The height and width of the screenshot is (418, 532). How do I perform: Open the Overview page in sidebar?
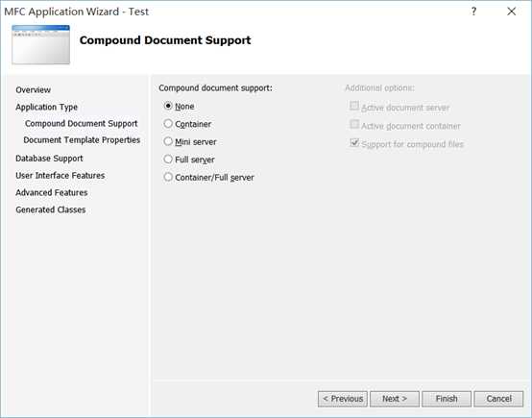34,90
